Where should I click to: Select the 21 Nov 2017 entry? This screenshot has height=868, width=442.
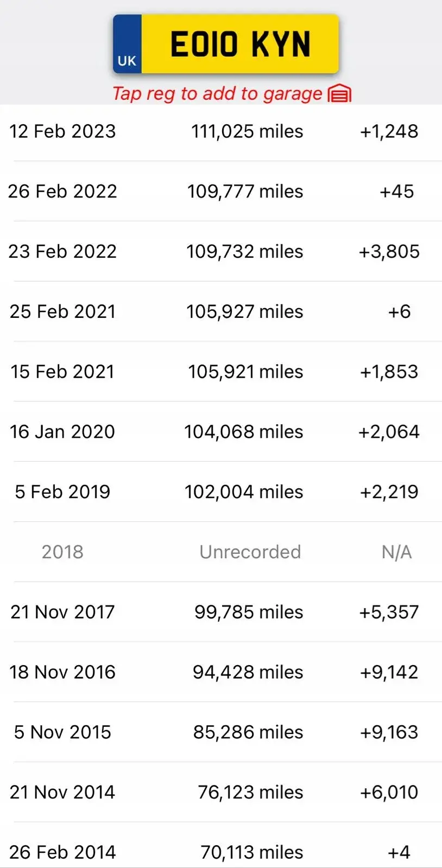point(221,612)
